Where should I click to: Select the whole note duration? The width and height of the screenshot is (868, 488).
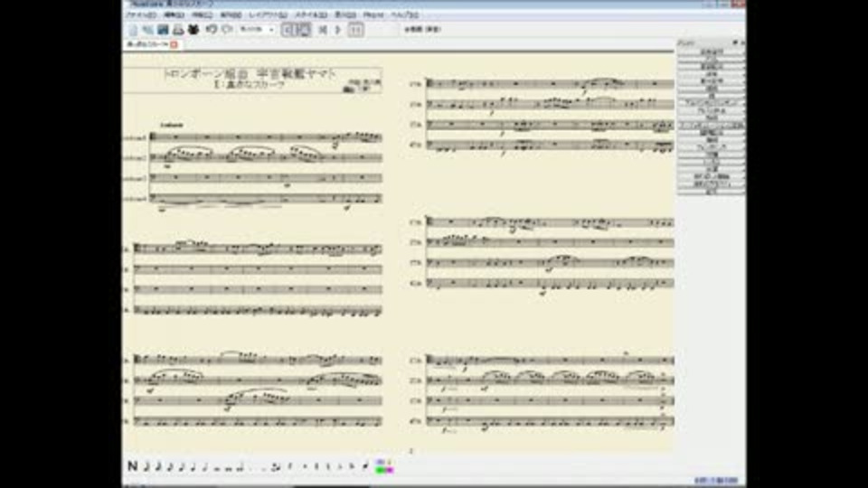point(217,467)
